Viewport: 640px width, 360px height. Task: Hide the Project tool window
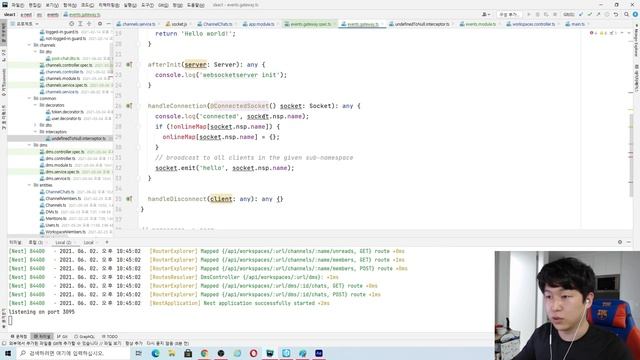click(x=108, y=24)
